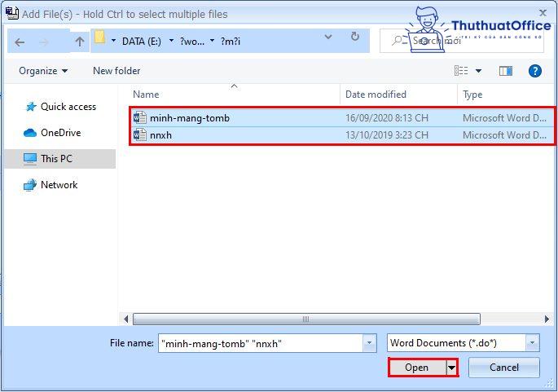Expand view options dropdown arrow
This screenshot has height=392, width=558.
[479, 71]
